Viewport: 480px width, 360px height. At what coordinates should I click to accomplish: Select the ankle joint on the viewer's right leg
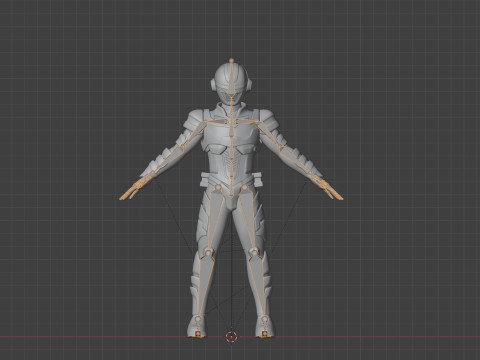click(264, 319)
